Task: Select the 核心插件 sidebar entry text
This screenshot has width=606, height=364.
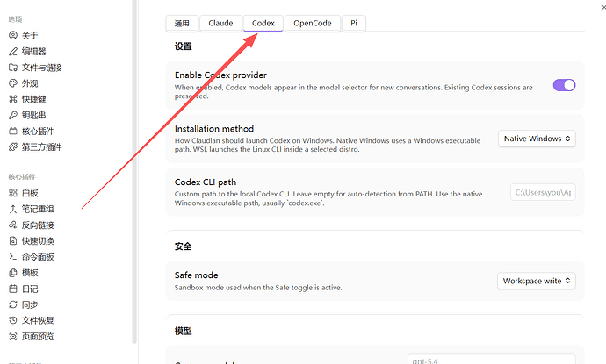Action: pyautogui.click(x=38, y=132)
